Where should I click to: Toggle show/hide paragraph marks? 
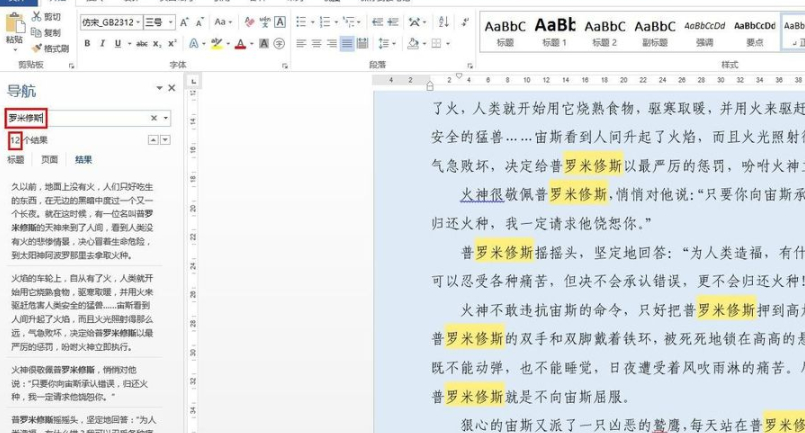click(465, 22)
